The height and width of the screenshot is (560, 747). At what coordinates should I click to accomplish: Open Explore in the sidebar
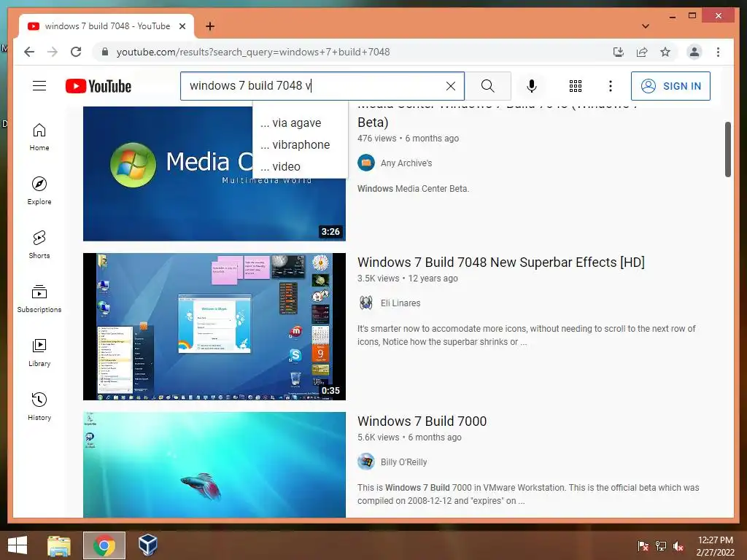point(39,191)
